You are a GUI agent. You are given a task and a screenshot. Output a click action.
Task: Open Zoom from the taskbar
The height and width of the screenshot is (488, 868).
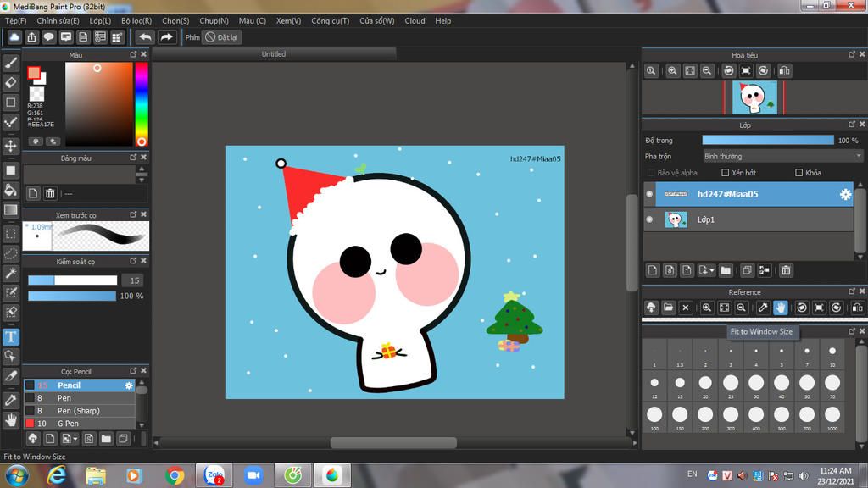(253, 475)
